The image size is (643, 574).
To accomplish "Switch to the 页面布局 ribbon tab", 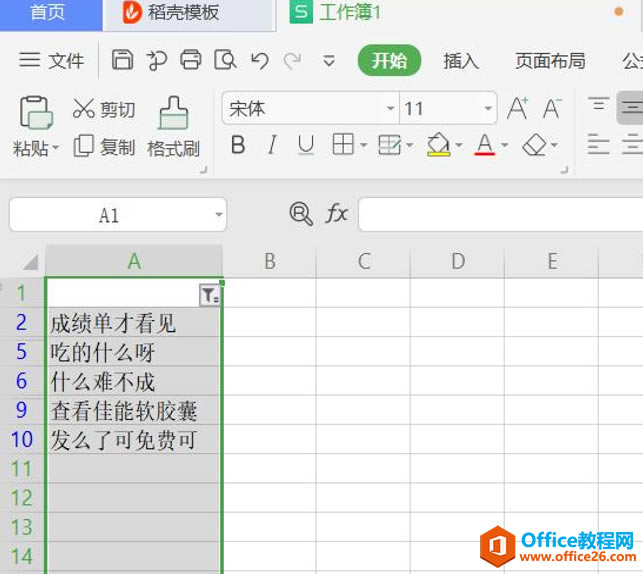I will click(x=550, y=61).
